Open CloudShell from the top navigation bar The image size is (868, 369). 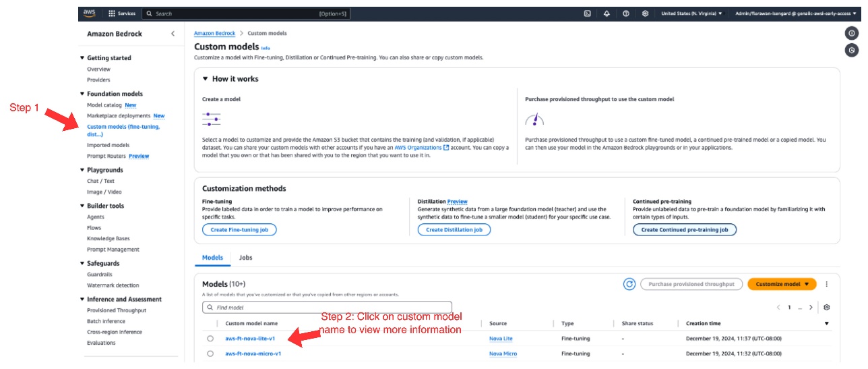pyautogui.click(x=588, y=13)
